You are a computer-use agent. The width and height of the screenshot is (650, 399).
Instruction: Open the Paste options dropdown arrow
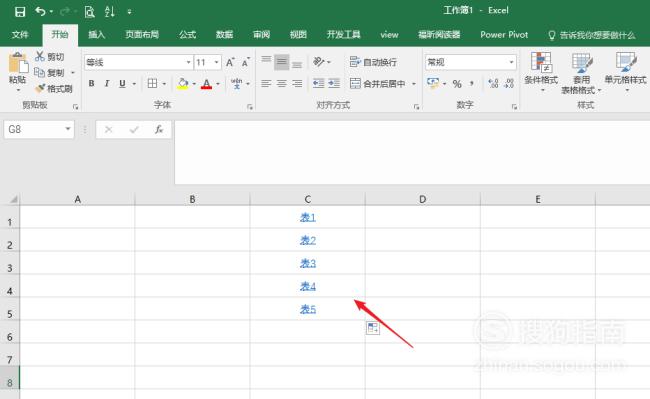pos(18,90)
